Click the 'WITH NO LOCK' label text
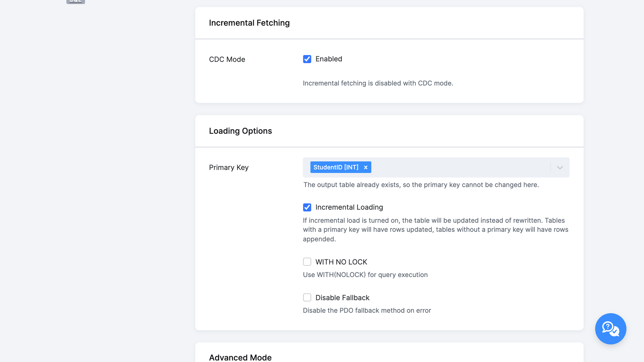This screenshot has width=644, height=362. click(341, 262)
